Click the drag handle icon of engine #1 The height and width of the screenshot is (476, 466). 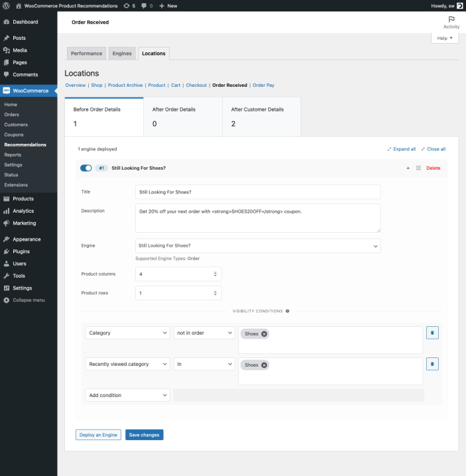click(418, 168)
